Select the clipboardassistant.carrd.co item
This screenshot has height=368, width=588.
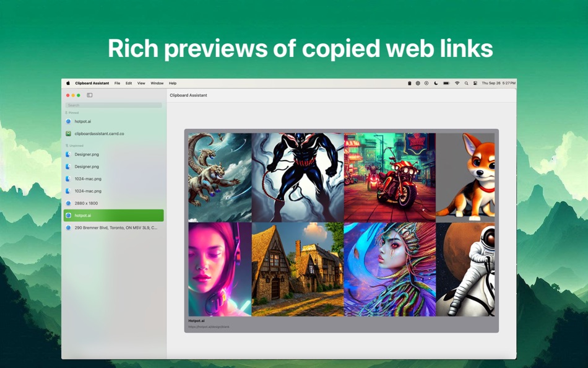pos(114,133)
